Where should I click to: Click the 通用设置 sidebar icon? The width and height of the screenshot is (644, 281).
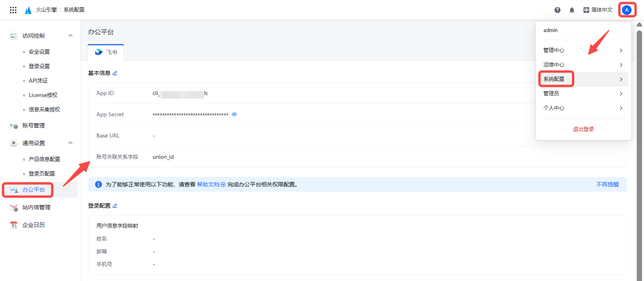tap(14, 143)
